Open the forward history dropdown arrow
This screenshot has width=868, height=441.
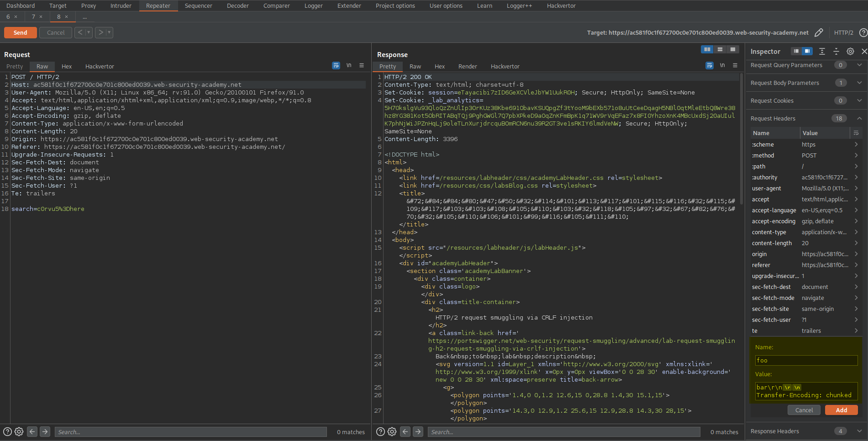click(109, 32)
